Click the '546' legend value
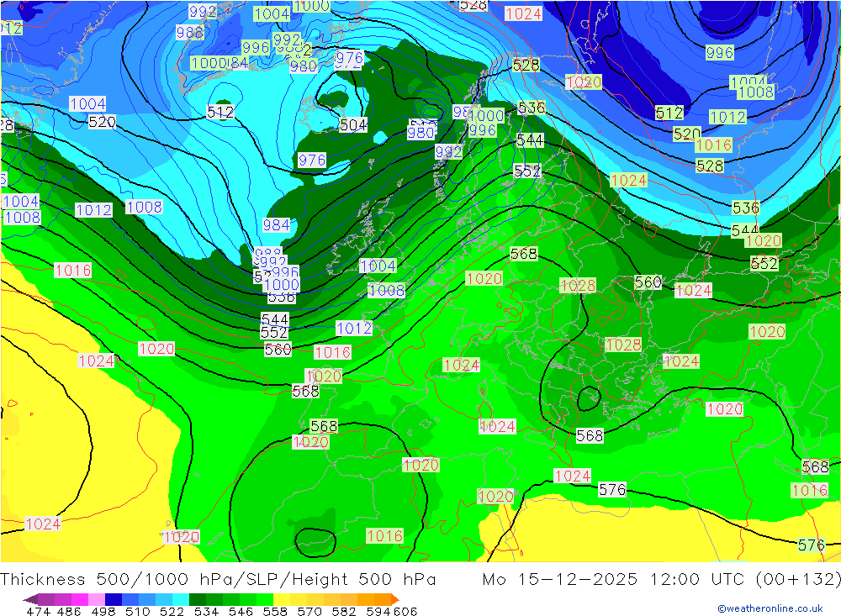 (241, 611)
